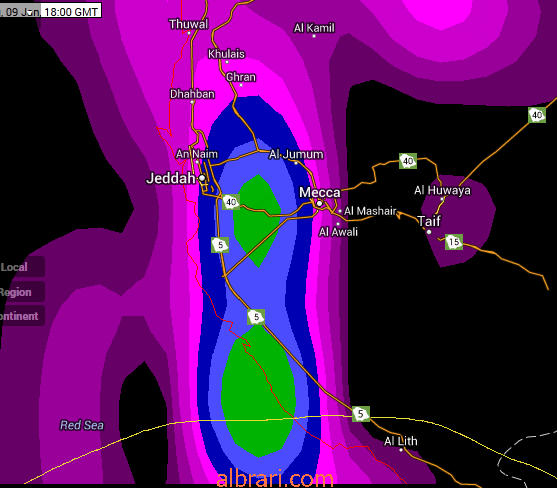Click the green intense rainfall area near Mecca
Viewport: 557px width, 488px height.
256,220
